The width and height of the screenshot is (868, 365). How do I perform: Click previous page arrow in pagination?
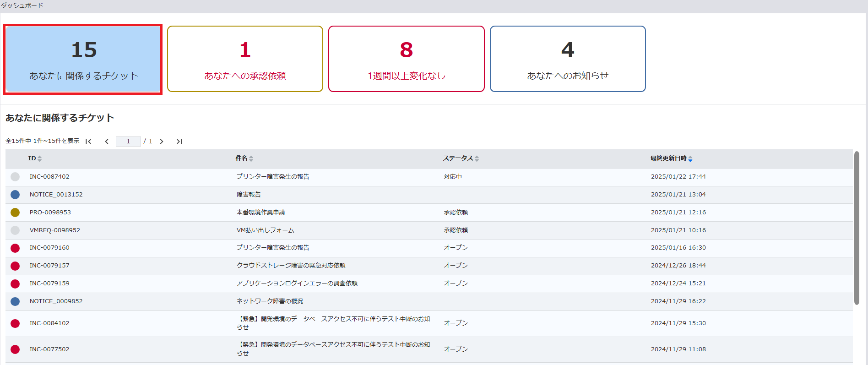[107, 142]
